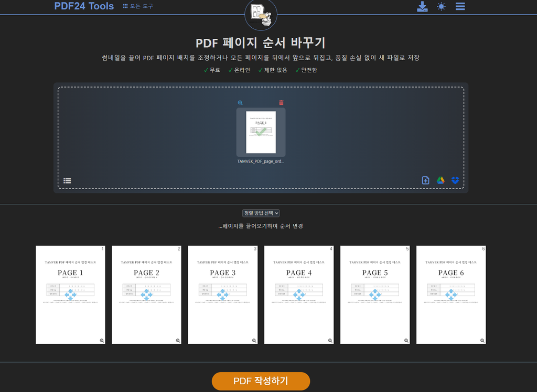Click the move arrows icon on PAGE 3
The height and width of the screenshot is (392, 537).
pos(222,295)
